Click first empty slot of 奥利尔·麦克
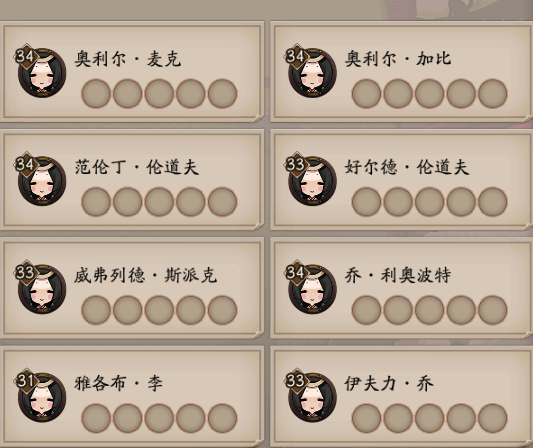This screenshot has width=533, height=448. point(96,93)
